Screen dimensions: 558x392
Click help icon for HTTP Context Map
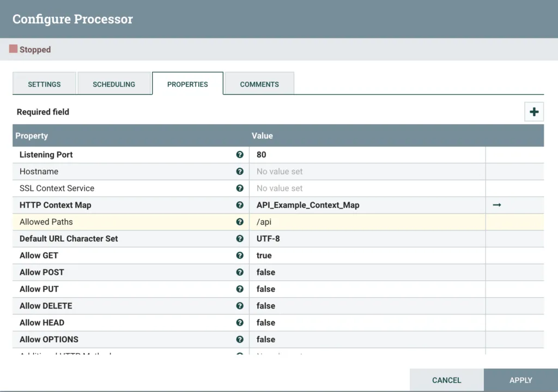point(240,205)
